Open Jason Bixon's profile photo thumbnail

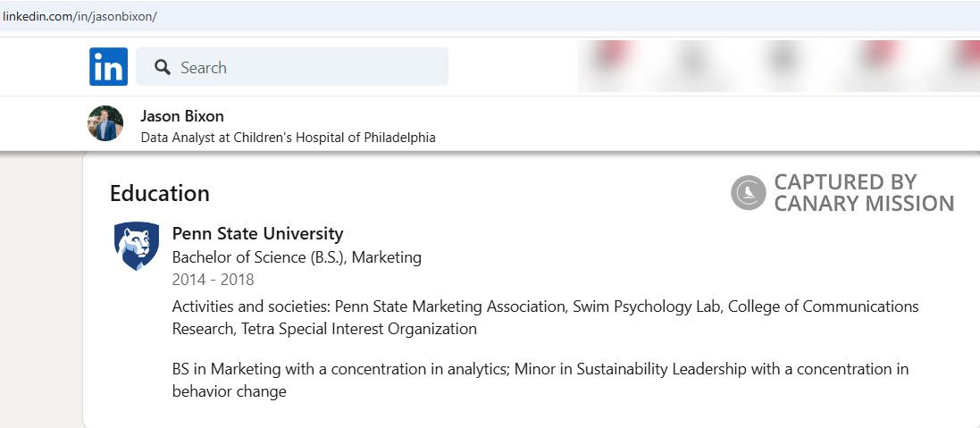click(105, 123)
